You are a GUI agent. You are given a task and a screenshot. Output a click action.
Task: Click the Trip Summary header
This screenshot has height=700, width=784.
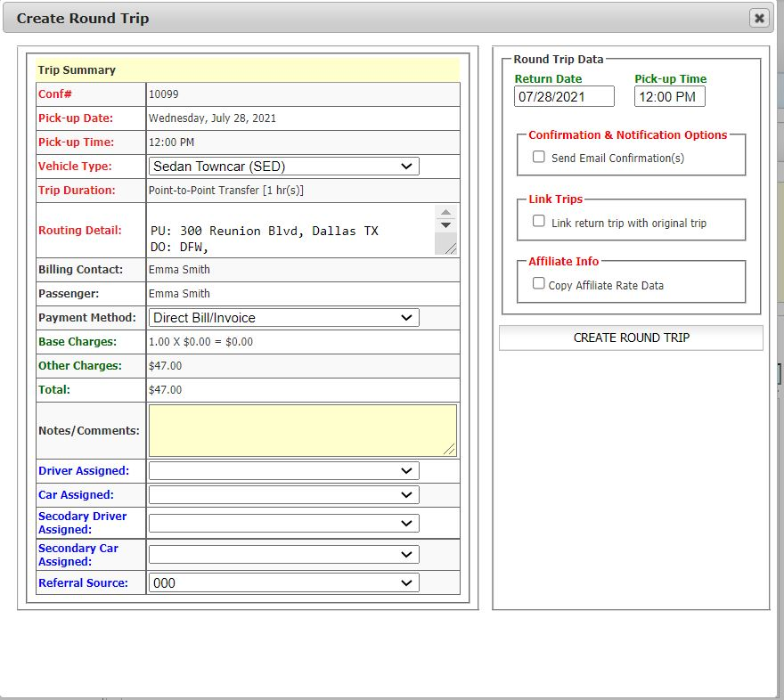click(77, 70)
